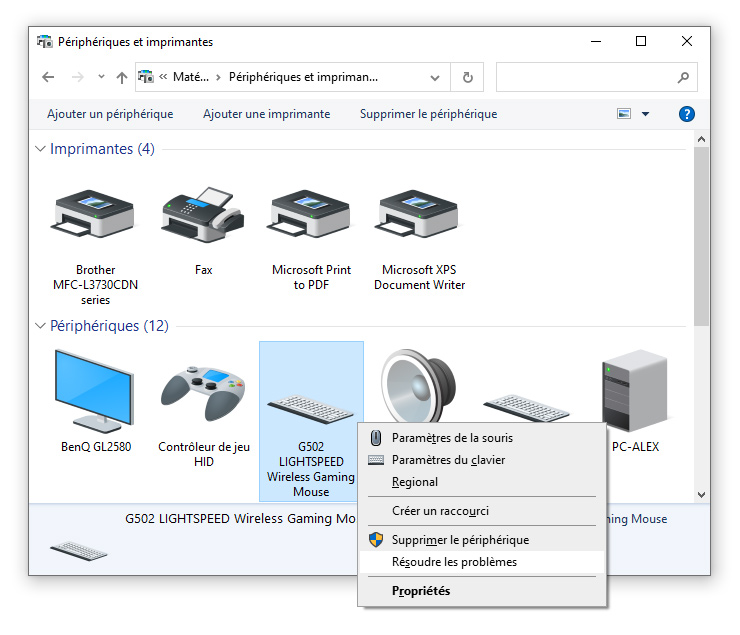Click the BenQ GL2580 label
Viewport: 740px width, 635px height.
pyautogui.click(x=96, y=446)
